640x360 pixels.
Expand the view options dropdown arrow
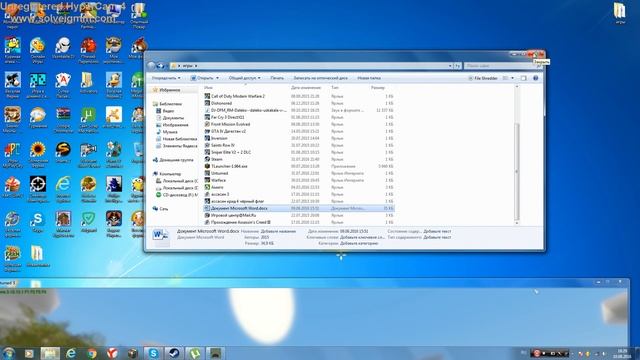point(513,78)
